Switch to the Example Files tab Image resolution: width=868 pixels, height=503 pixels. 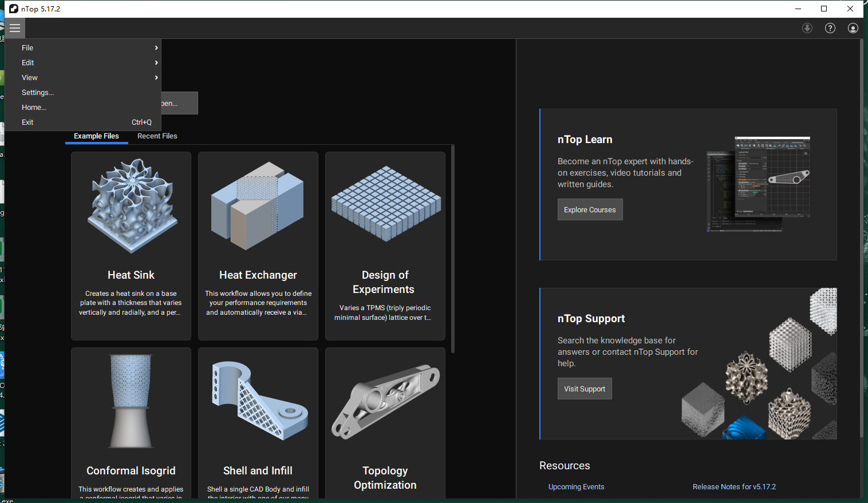pyautogui.click(x=96, y=136)
